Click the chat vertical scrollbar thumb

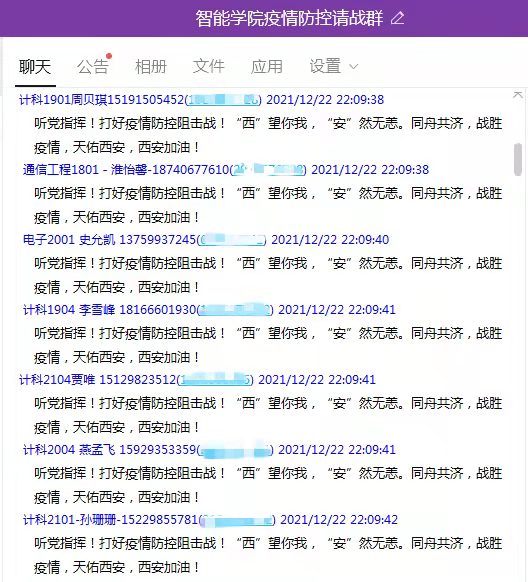pos(518,159)
